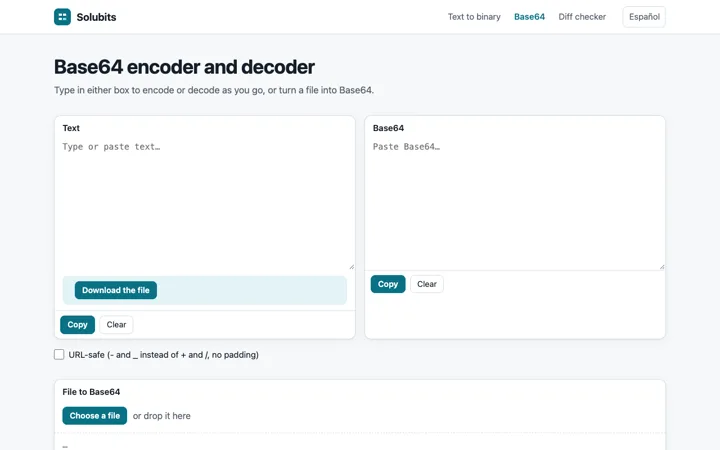Click the 'Type in either box' subtitle
The image size is (720, 450).
pos(214,90)
